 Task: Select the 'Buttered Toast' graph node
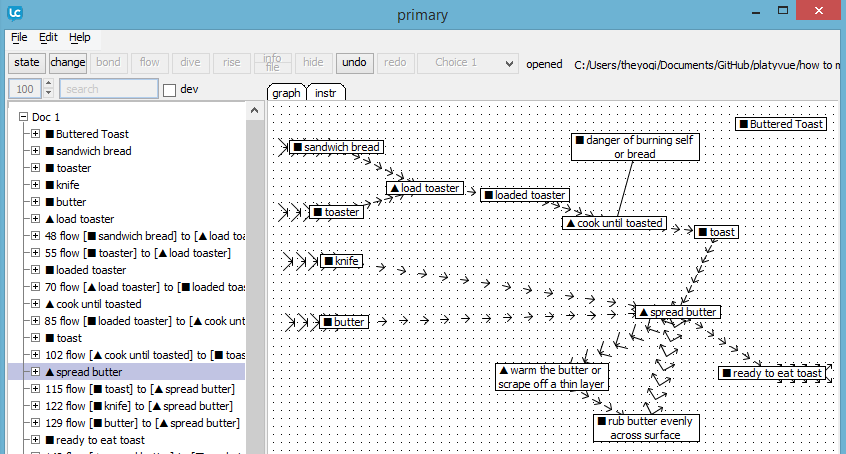[x=782, y=124]
